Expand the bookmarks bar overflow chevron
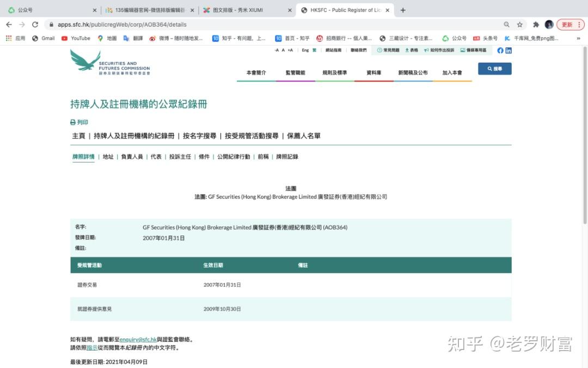The height and width of the screenshot is (368, 588). (x=578, y=38)
